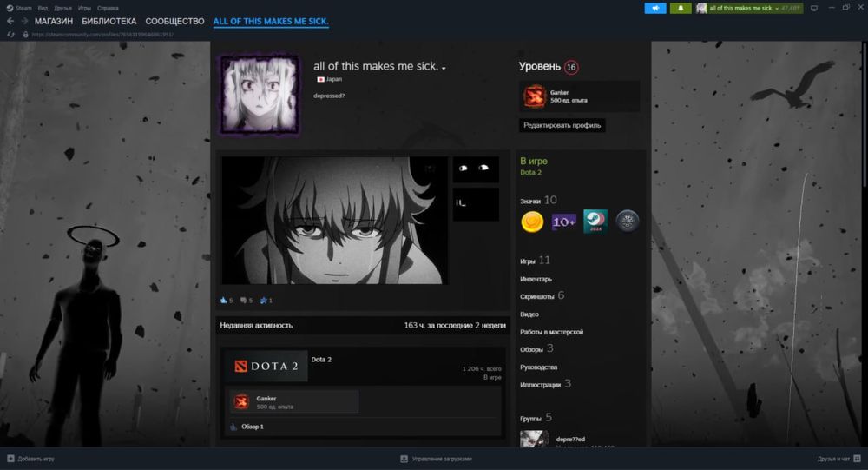Image resolution: width=868 pixels, height=470 pixels.
Task: Open the Ganker badge beside level
Action: click(579, 96)
